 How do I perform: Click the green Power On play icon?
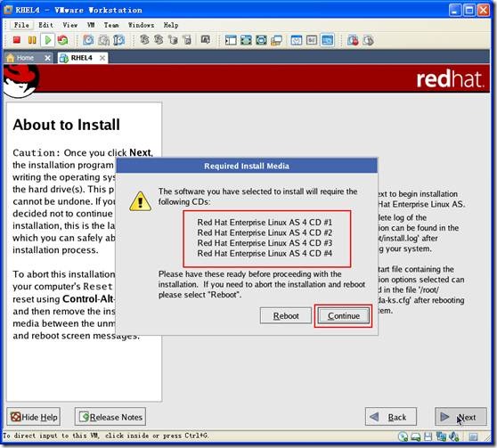(48, 40)
